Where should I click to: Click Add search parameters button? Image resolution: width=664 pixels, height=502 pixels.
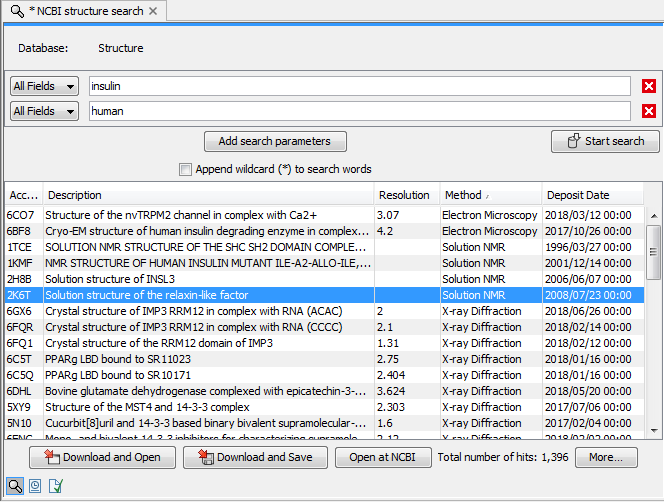pos(274,141)
